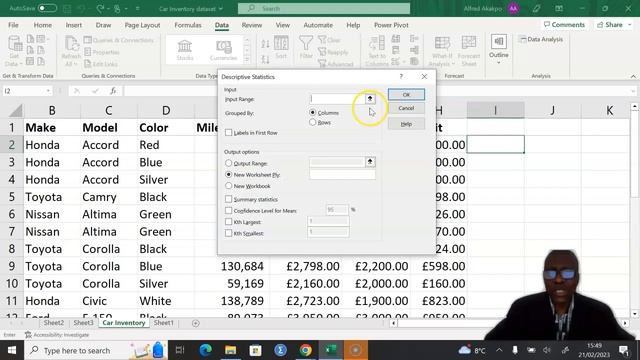Open the Review ribbon tab
The height and width of the screenshot is (360, 640).
251,25
